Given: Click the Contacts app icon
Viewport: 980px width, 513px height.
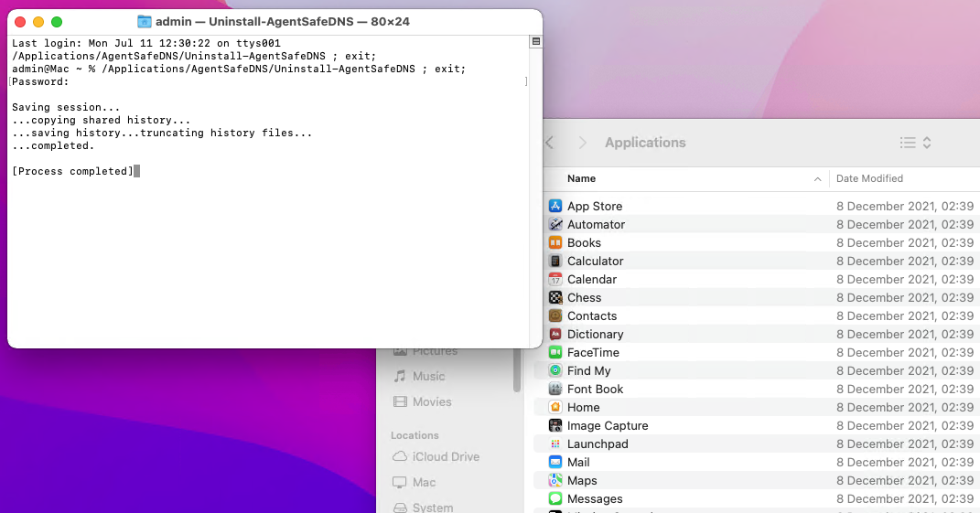Looking at the screenshot, I should 555,315.
